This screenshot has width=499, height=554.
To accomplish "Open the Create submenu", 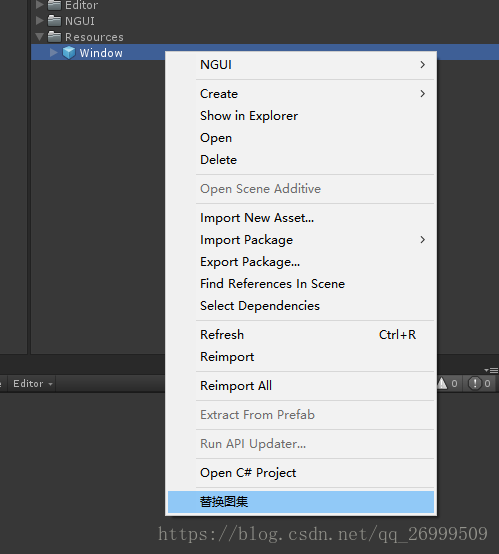I will 301,94.
